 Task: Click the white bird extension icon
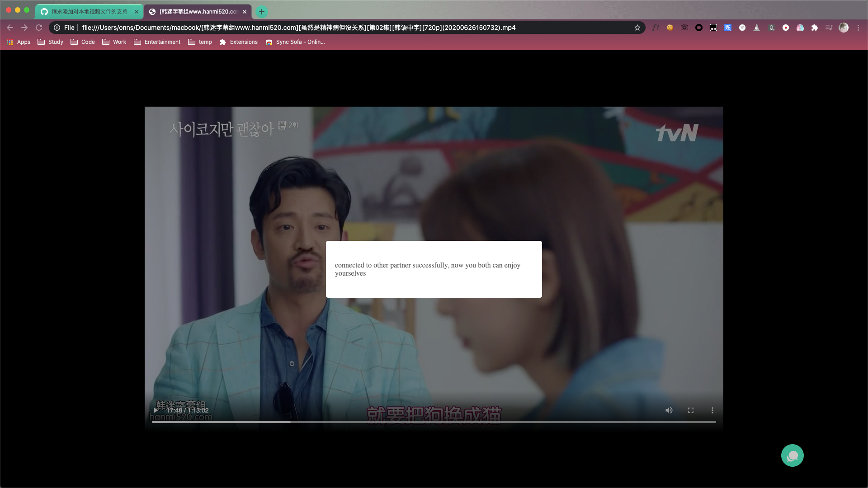pos(742,28)
